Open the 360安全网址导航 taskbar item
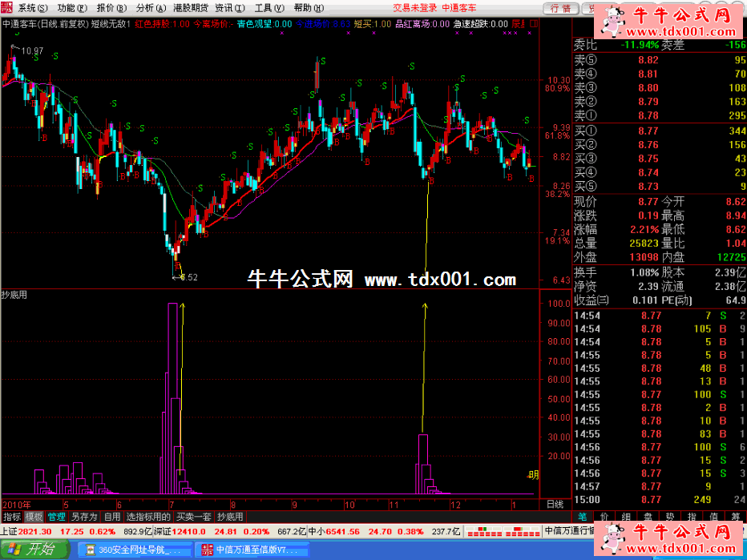The image size is (747, 560). tap(135, 550)
